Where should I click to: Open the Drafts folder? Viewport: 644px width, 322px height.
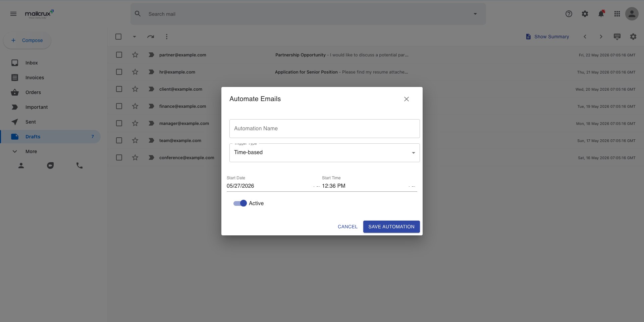[50, 137]
